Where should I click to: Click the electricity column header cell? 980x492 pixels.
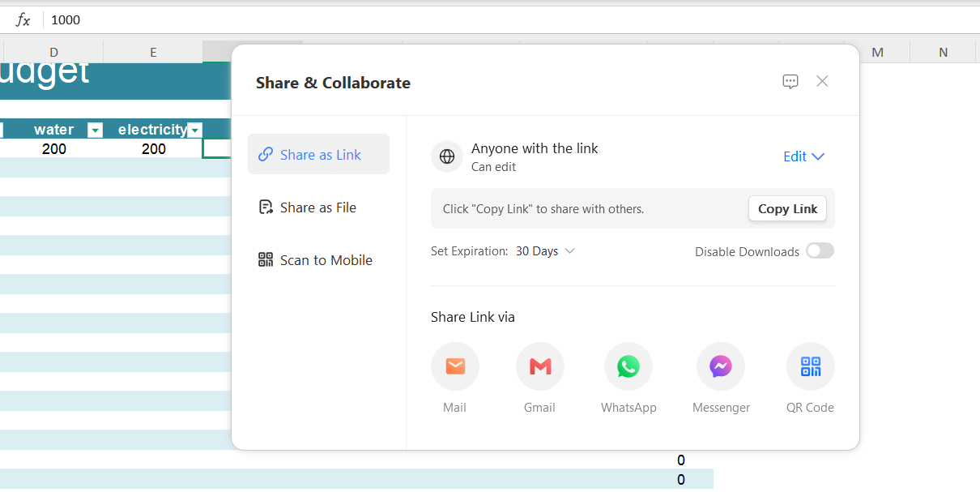click(x=153, y=130)
